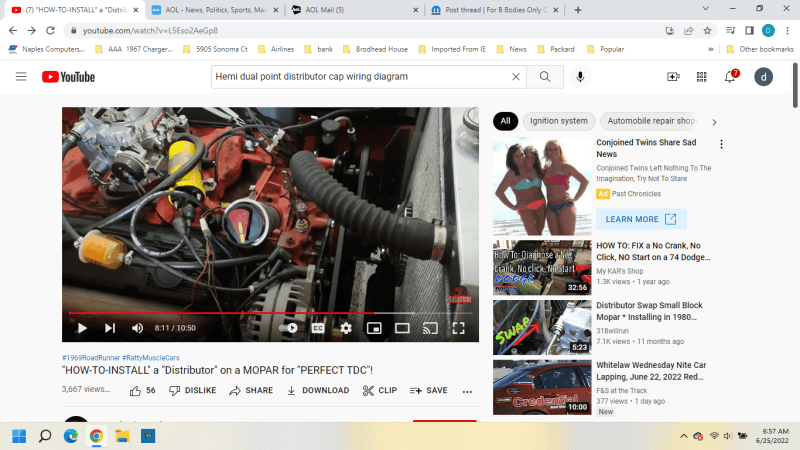Open the YouTube apps grid
800x450 pixels.
tap(702, 77)
